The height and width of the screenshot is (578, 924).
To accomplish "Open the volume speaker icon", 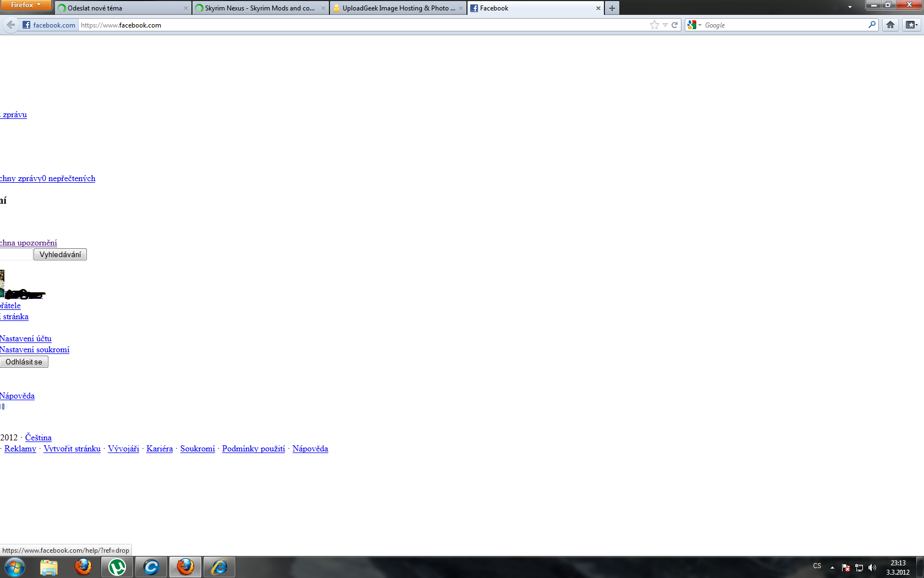I will tap(872, 568).
